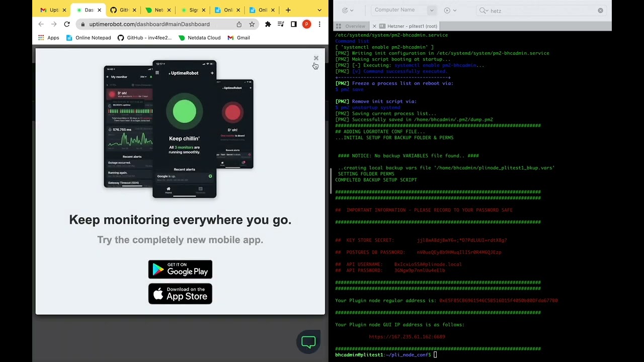
Task: Open the green live chat widget
Action: 308,342
